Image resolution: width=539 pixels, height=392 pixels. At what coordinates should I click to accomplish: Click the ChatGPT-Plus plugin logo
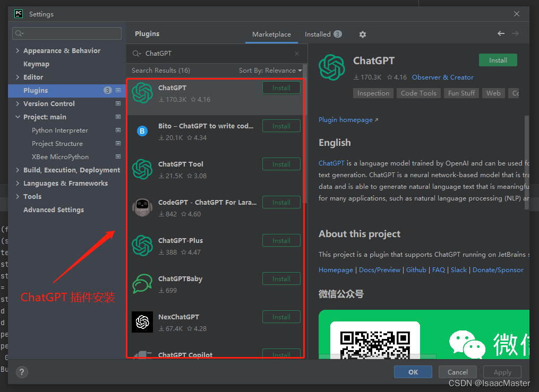click(142, 246)
